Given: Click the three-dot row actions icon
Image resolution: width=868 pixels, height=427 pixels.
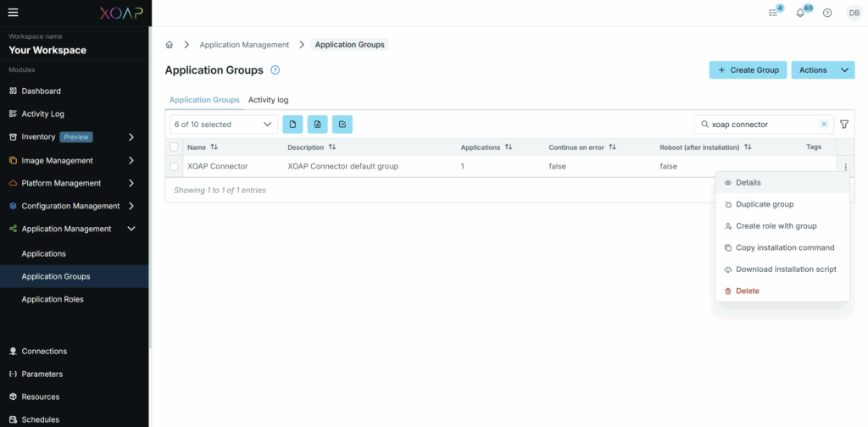Looking at the screenshot, I should point(845,167).
